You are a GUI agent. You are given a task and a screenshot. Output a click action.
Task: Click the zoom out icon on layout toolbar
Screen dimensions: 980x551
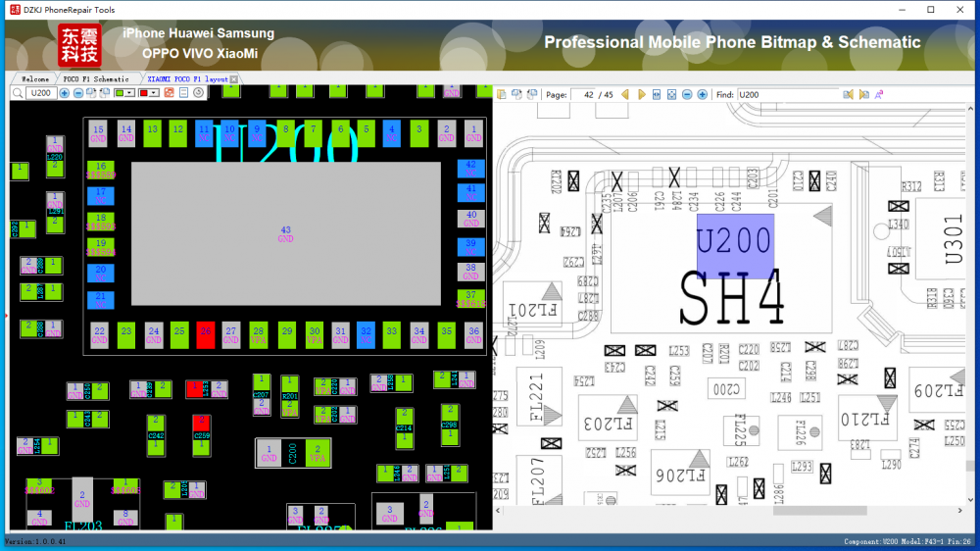[78, 93]
